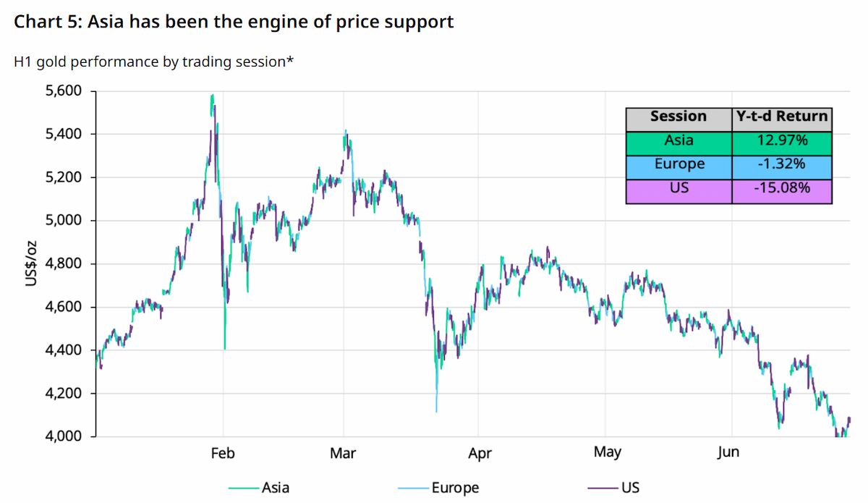Select the purple US table cell

coord(678,189)
